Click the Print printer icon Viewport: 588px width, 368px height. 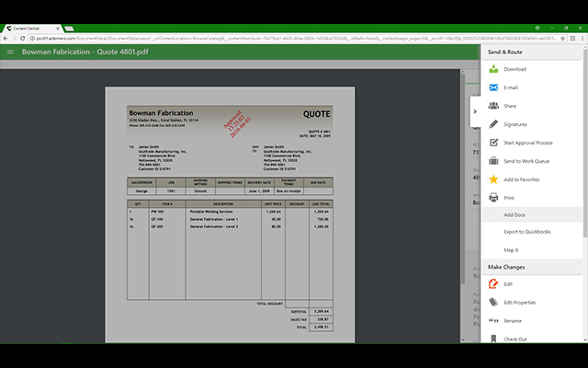(493, 198)
